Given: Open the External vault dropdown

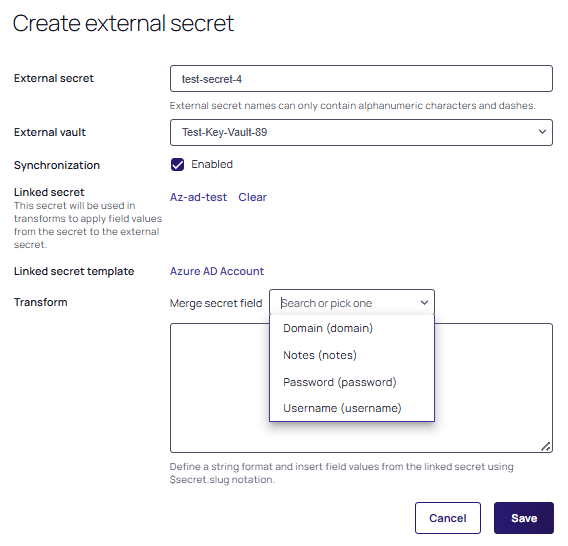Looking at the screenshot, I should tap(361, 133).
